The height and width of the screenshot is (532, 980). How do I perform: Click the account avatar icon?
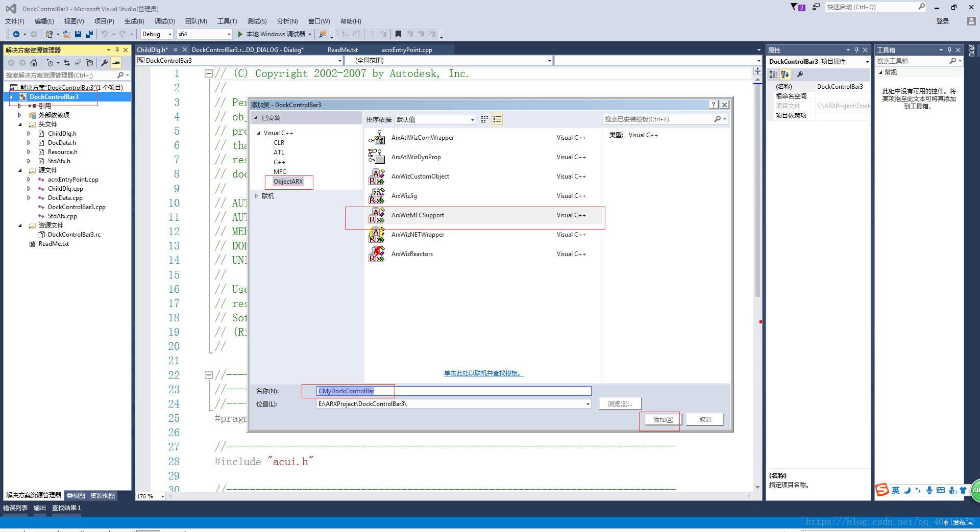coord(971,21)
